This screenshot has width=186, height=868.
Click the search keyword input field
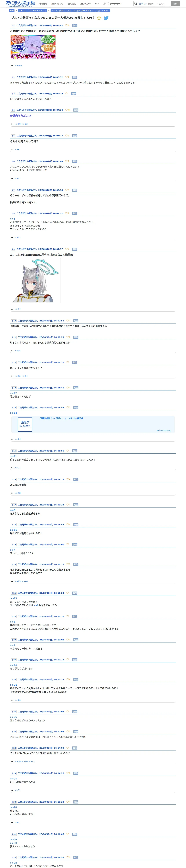(159, 4)
